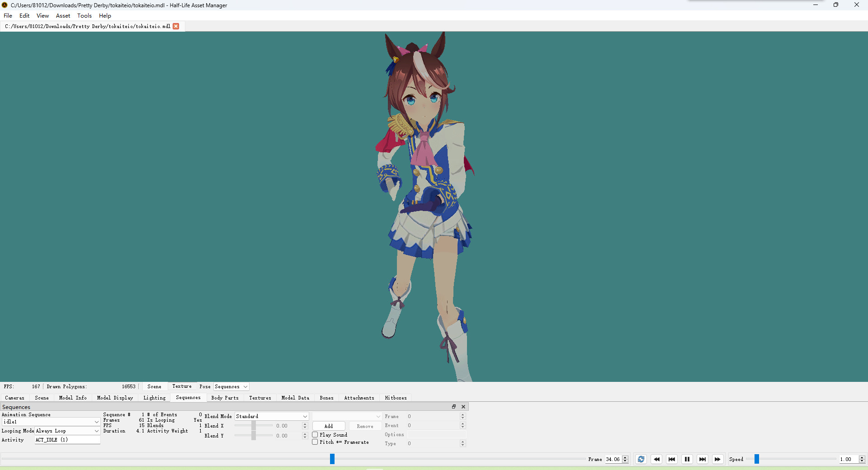Close the Sequences dock panel
The width and height of the screenshot is (868, 470).
coord(463,407)
